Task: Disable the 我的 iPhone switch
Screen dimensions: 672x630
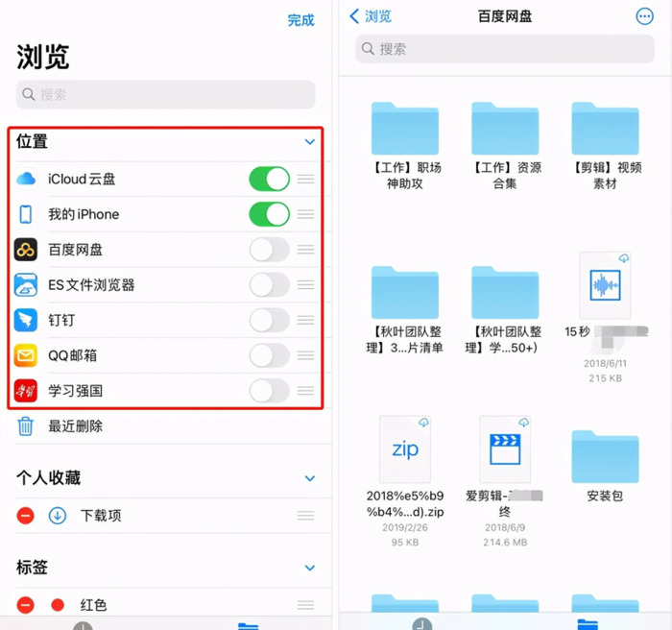Action: (270, 214)
